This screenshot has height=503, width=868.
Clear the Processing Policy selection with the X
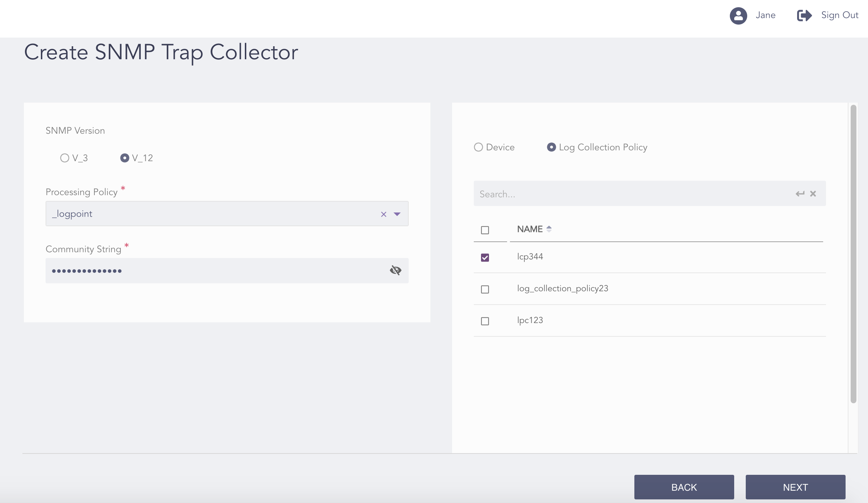click(x=383, y=214)
